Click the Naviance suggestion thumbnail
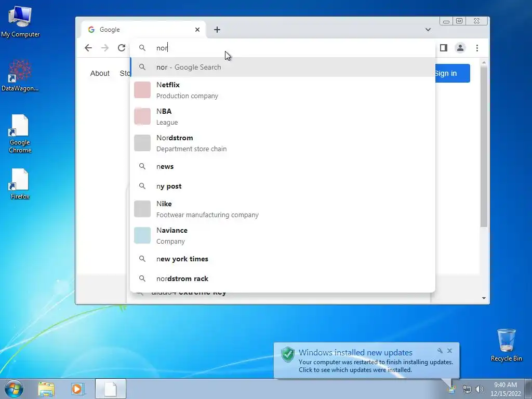 point(142,235)
